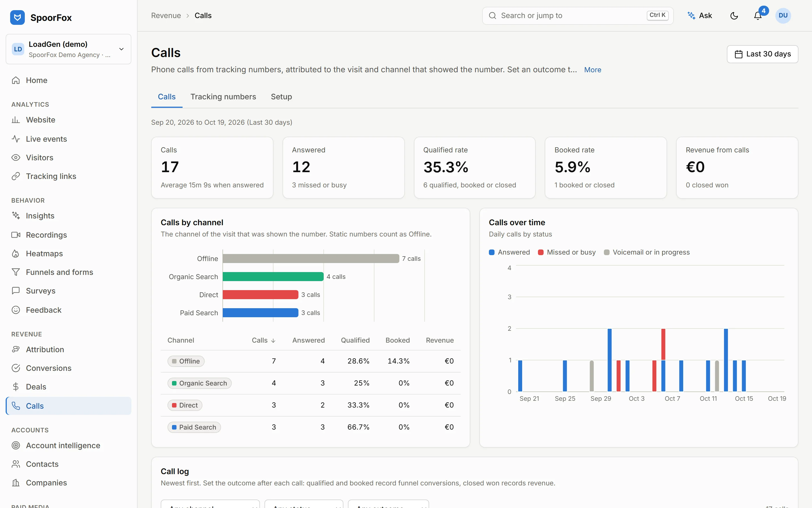
Task: Click the gray Offline bar in chart
Action: pos(311,258)
